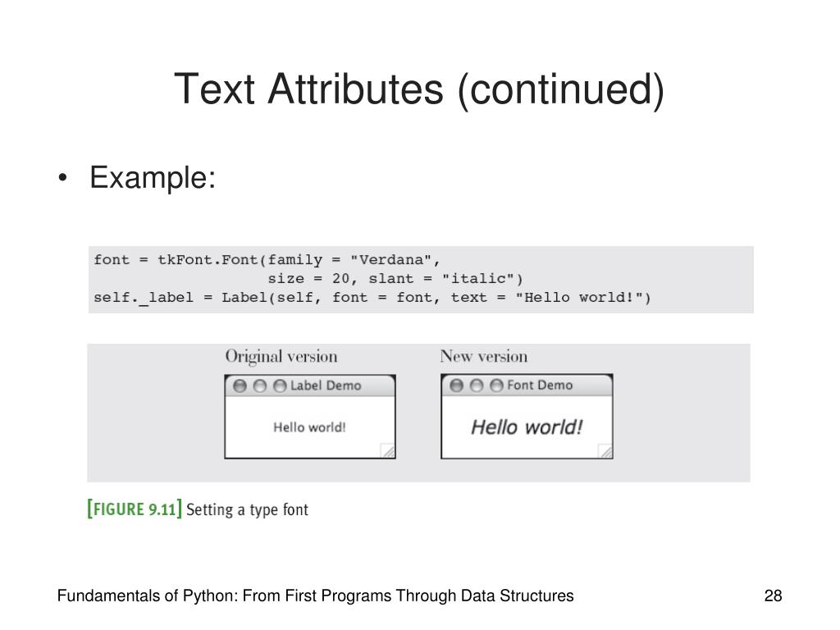Click the italic Hello world! label
The image size is (840, 630).
527,427
